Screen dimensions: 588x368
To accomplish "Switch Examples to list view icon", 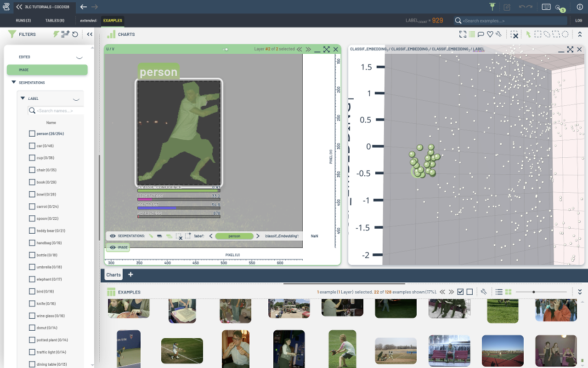I will coord(499,292).
